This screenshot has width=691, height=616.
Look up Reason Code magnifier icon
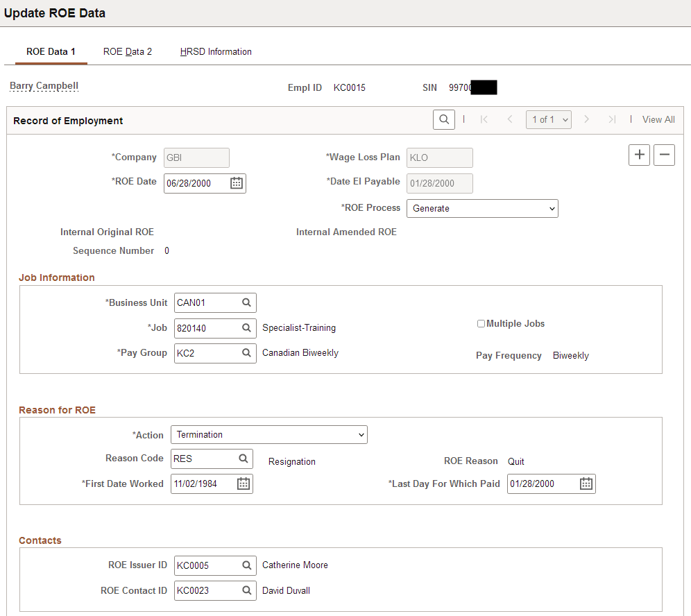(x=244, y=459)
